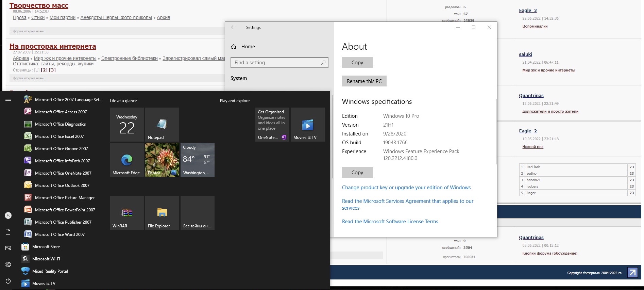Expand Start menu hamburger icon

coord(8,100)
